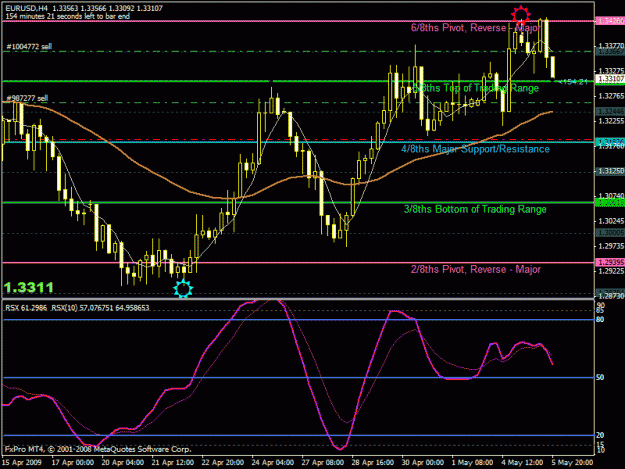
Task: Click the 20 Apr 04:00 time label
Action: click(x=122, y=463)
